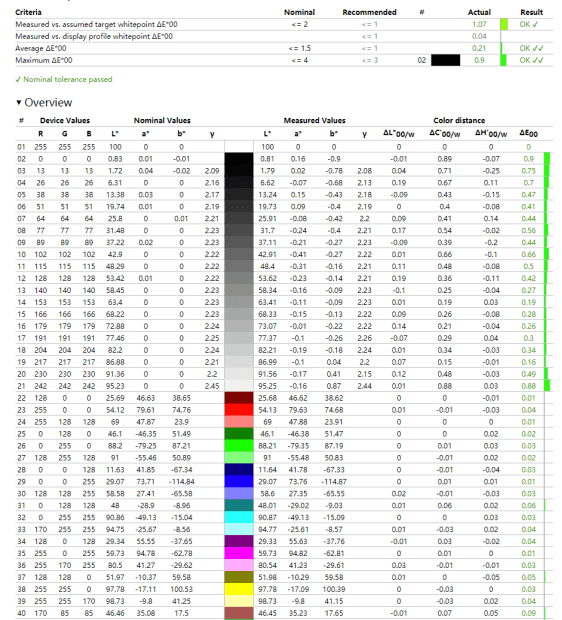Click the 'Criteria' column header
Image resolution: width=562 pixels, height=620 pixels.
(x=28, y=12)
